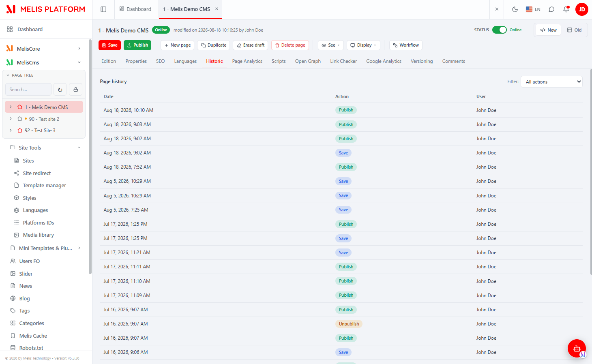This screenshot has height=364, width=592.
Task: Refresh the page tree
Action: tap(60, 90)
